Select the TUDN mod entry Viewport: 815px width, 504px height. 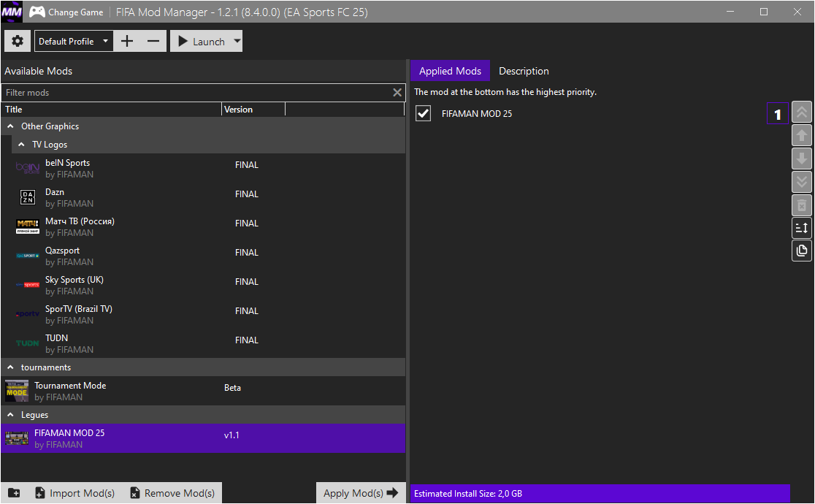[203, 343]
